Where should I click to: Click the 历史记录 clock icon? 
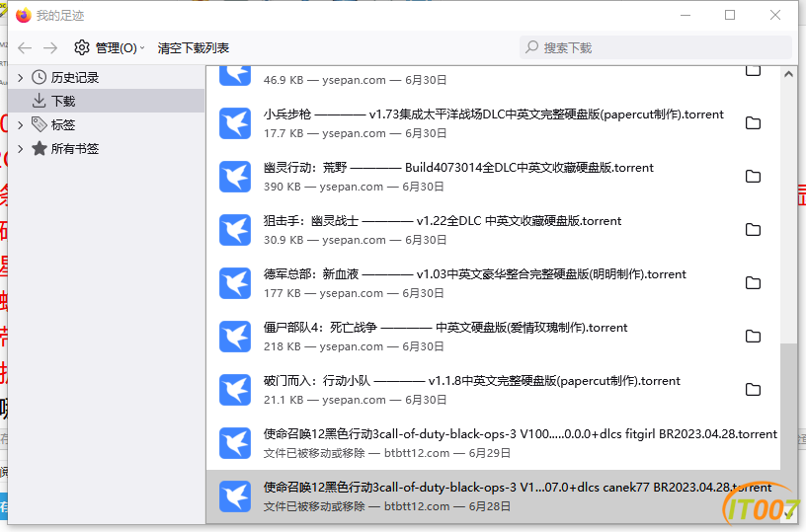coord(40,78)
